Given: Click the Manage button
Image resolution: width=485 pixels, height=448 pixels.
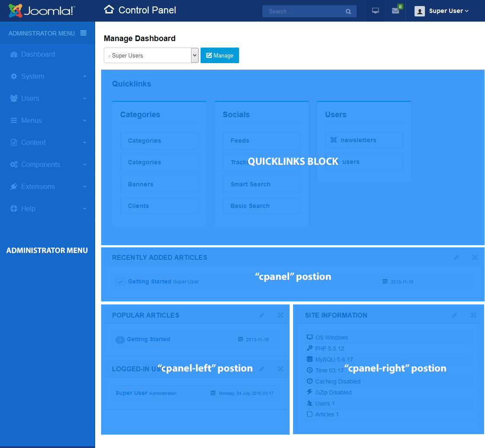Looking at the screenshot, I should click(x=220, y=55).
